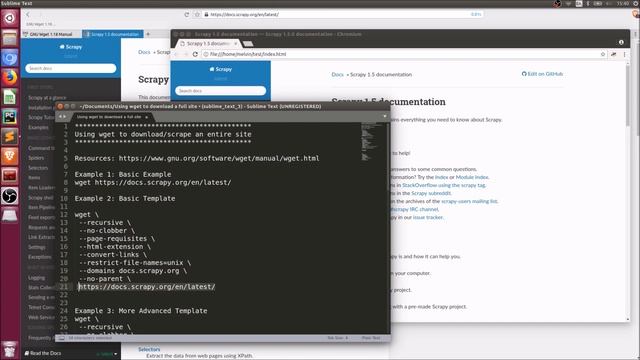
Task: Open OBS Studio from dock
Action: coord(9,196)
